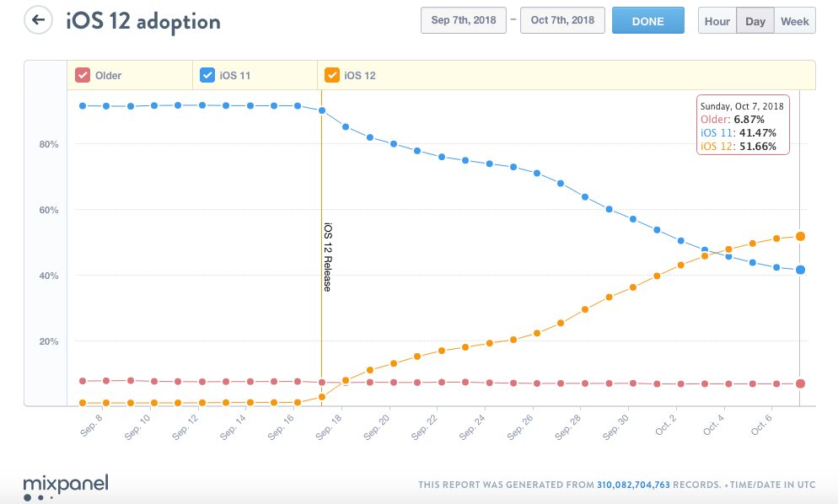The width and height of the screenshot is (838, 504).
Task: Open the Sep 7th, 2018 start date picker
Action: (463, 21)
